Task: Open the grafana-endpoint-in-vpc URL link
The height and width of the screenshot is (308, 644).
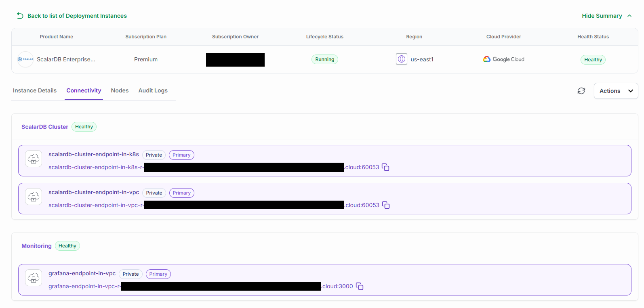Action: click(84, 286)
